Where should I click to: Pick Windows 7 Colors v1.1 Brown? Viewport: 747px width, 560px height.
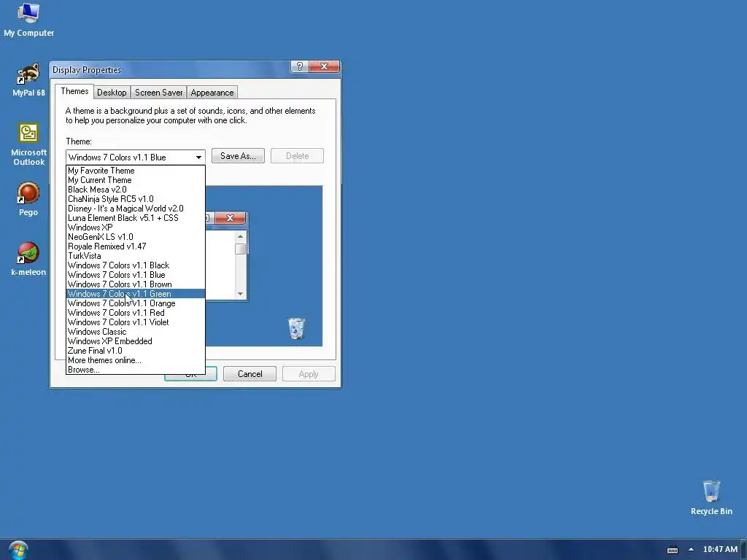click(x=135, y=284)
